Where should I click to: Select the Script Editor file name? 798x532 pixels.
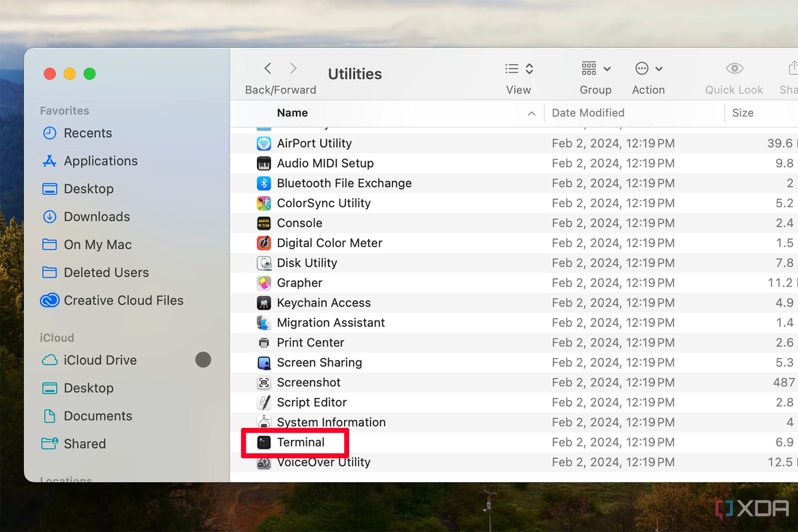click(312, 402)
